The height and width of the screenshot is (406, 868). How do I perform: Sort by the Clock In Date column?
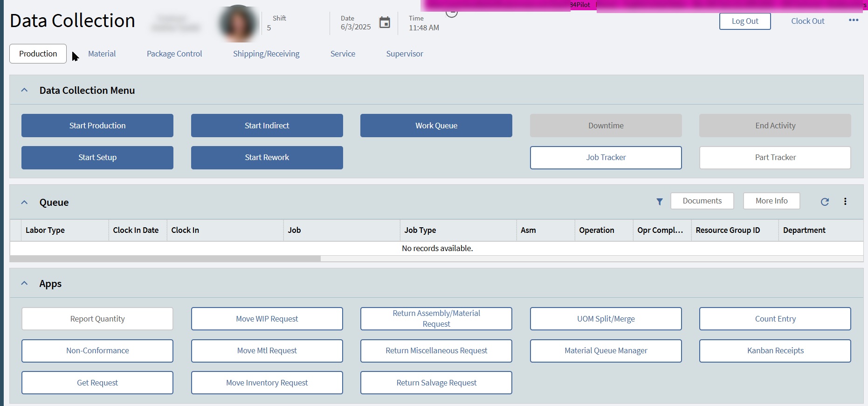point(138,230)
